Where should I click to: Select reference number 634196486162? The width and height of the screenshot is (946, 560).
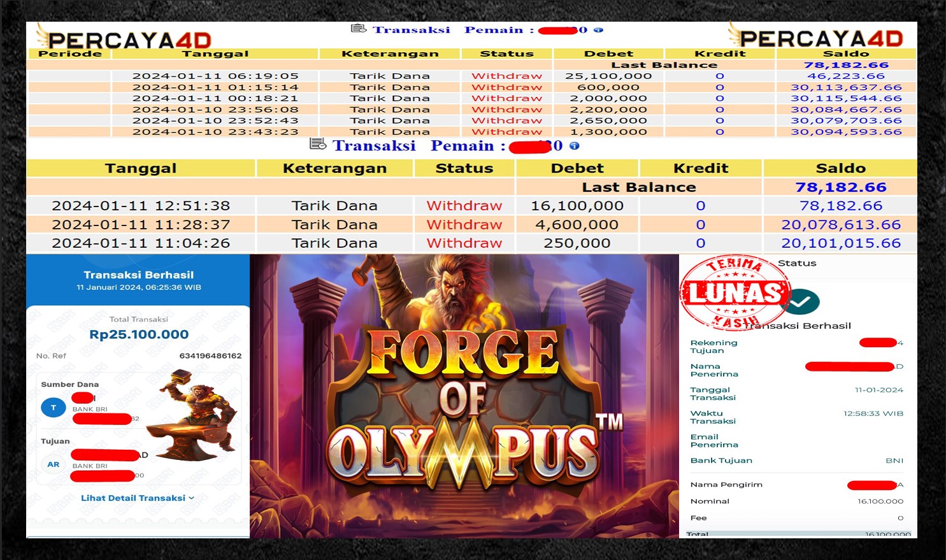(210, 356)
